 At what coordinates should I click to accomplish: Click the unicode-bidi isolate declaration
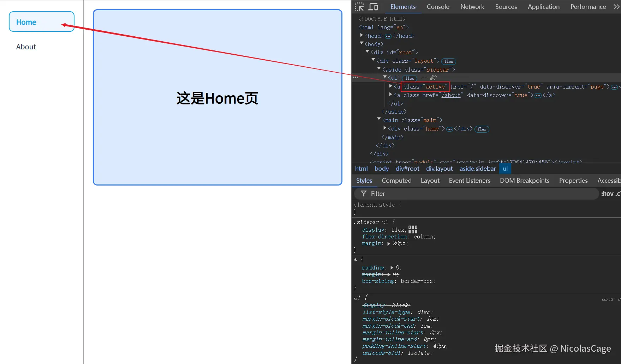pyautogui.click(x=397, y=353)
